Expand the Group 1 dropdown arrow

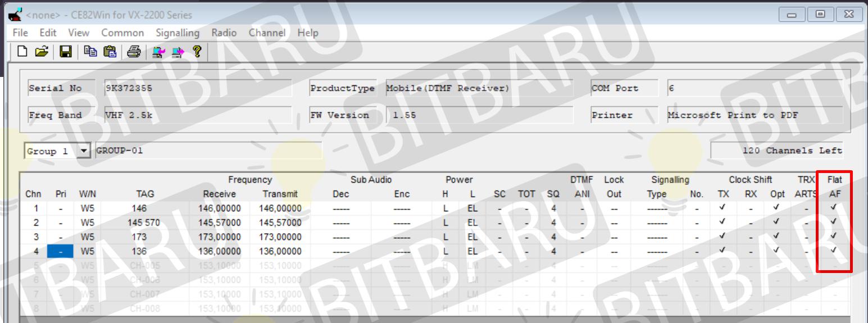(x=84, y=151)
